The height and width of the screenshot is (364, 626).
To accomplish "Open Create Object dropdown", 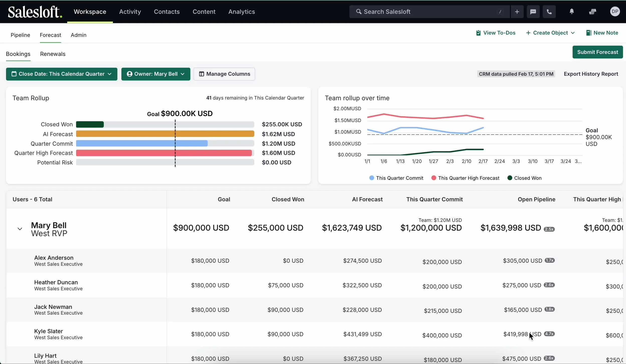I will [550, 33].
